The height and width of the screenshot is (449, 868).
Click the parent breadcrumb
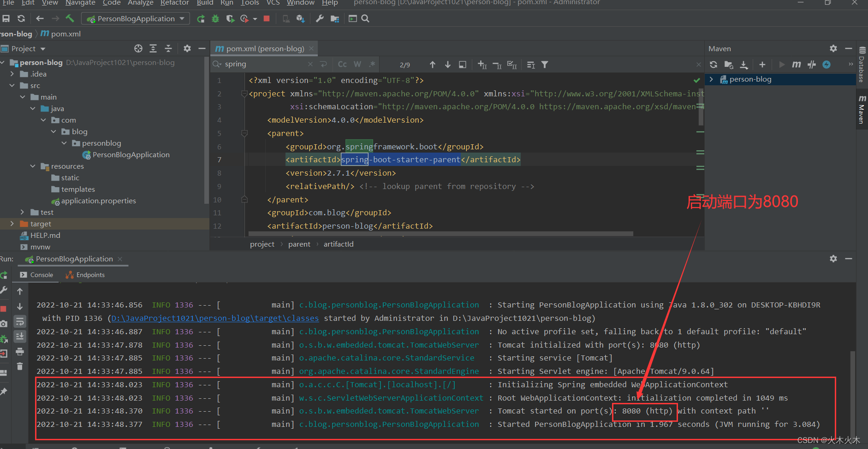[299, 244]
